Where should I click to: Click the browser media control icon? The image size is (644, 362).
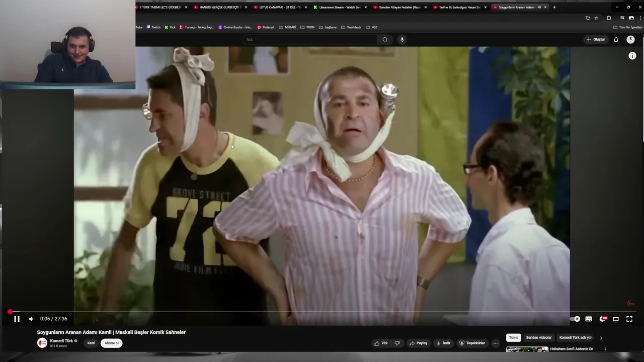click(x=622, y=18)
